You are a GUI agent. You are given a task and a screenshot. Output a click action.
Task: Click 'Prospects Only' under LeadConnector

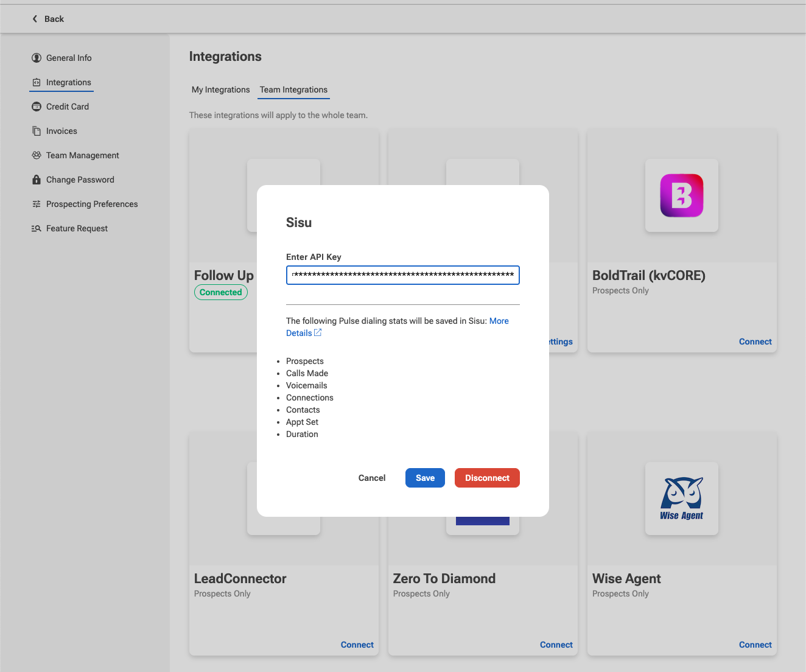(x=222, y=593)
